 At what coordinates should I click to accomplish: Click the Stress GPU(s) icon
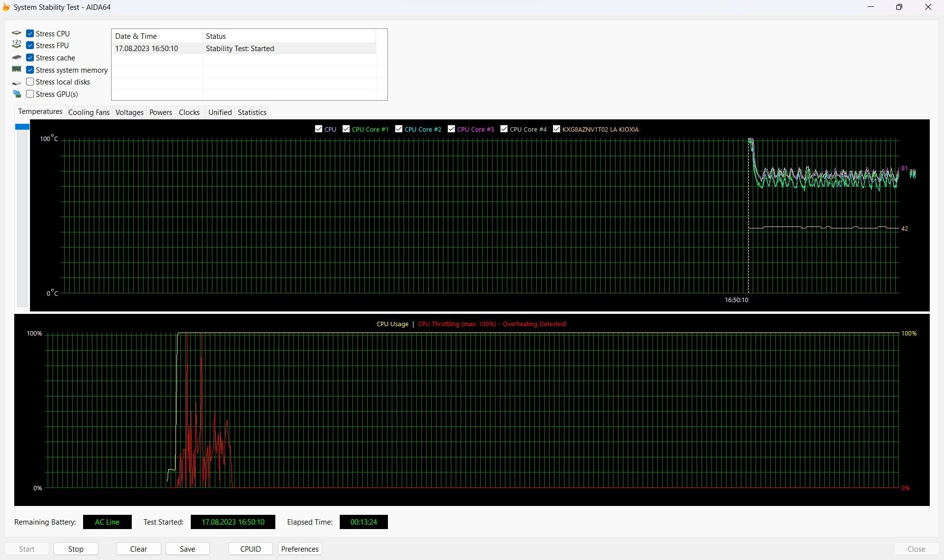pyautogui.click(x=17, y=93)
